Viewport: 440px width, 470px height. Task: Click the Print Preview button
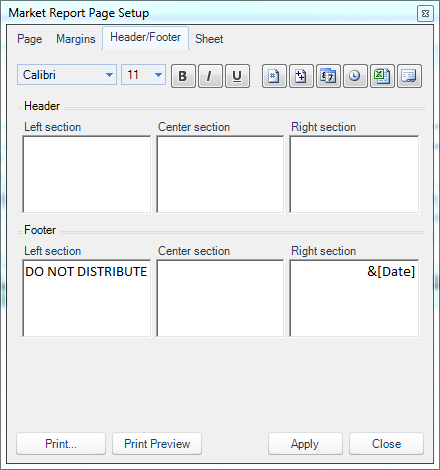coord(157,444)
